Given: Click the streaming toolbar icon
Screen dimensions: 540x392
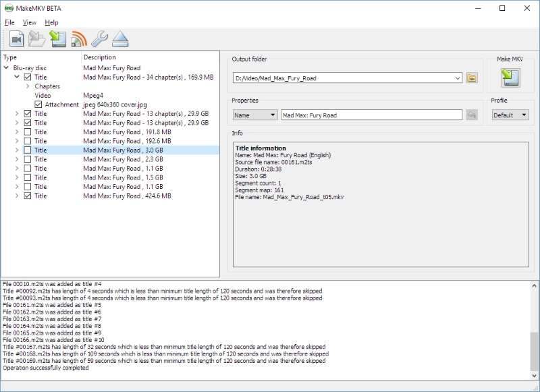Looking at the screenshot, I should (78, 38).
